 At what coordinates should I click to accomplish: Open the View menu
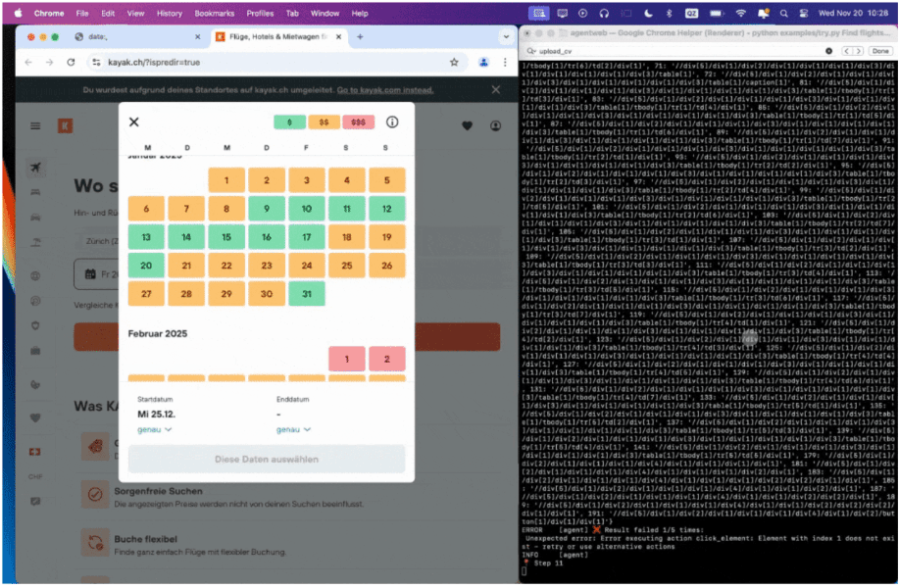(135, 13)
